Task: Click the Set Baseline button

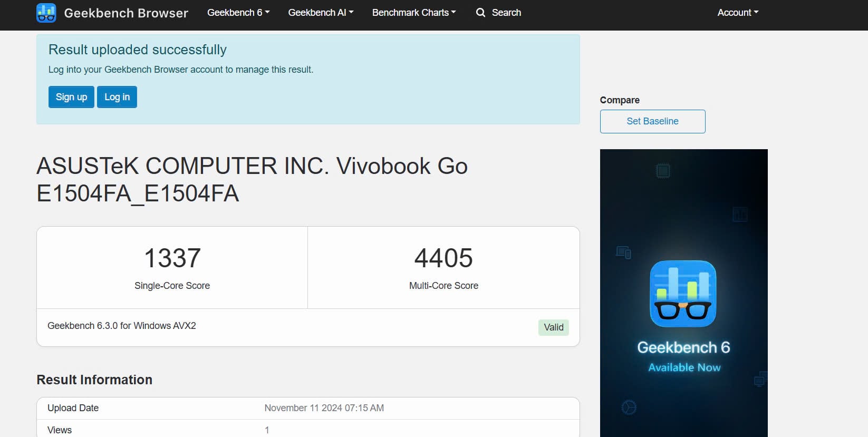Action: coord(652,121)
